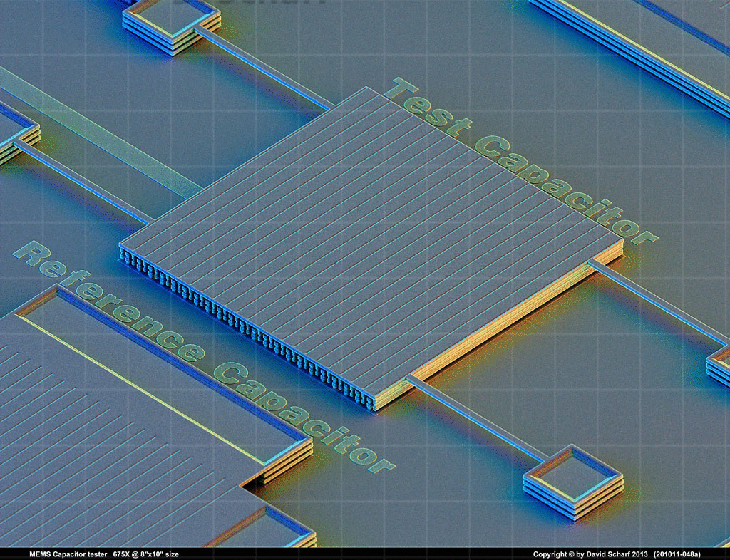This screenshot has height=560, width=730.
Task: Click the "(201011-048a)" image ID text
Action: tap(677, 554)
